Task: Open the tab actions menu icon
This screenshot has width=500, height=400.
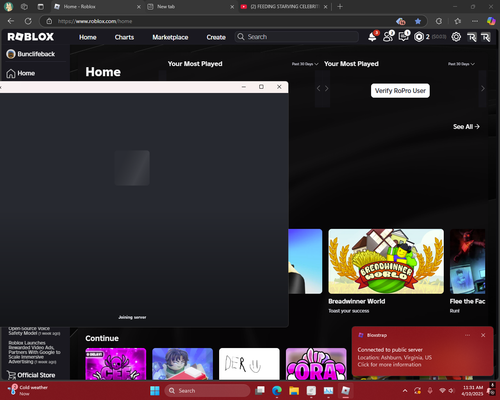Action: click(x=40, y=6)
